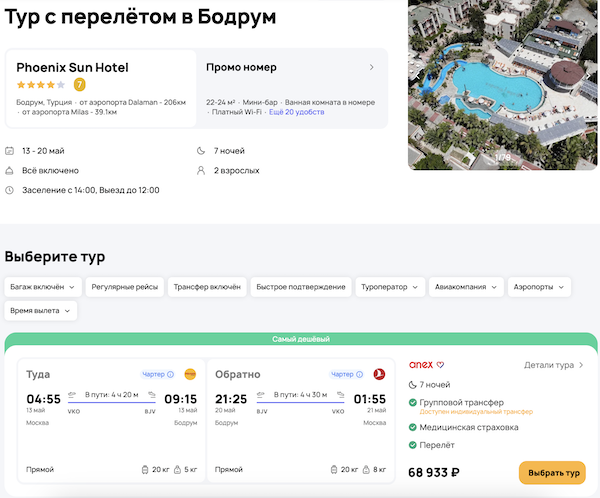The width and height of the screenshot is (600, 498).
Task: Expand the Авиакомпания dropdown
Action: (x=466, y=287)
